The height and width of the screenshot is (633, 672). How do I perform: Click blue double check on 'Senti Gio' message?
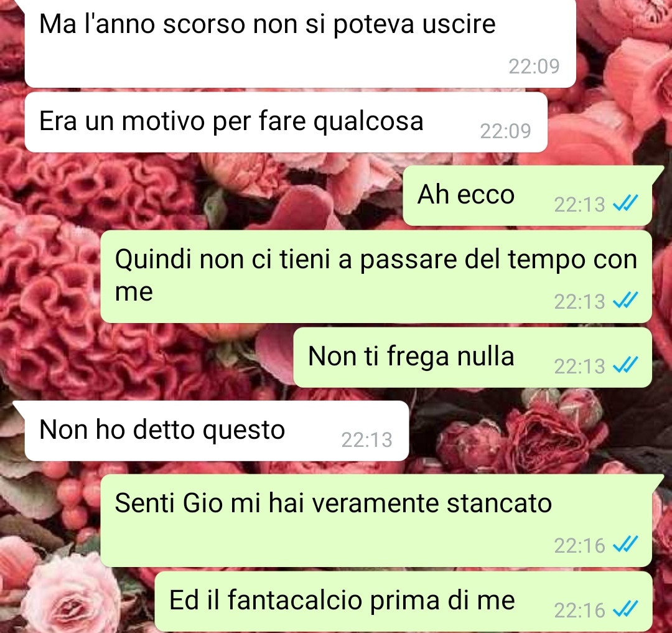(626, 544)
